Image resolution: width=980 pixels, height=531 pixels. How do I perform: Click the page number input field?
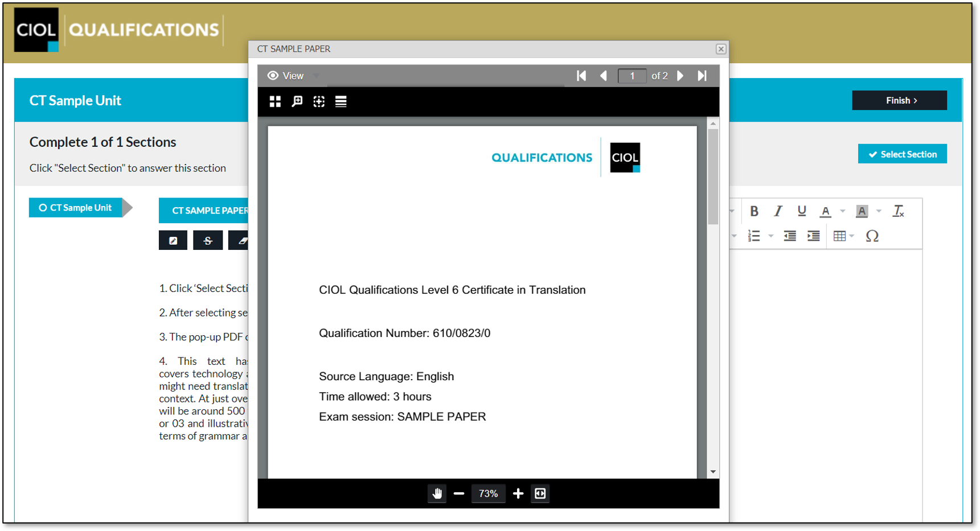tap(632, 76)
